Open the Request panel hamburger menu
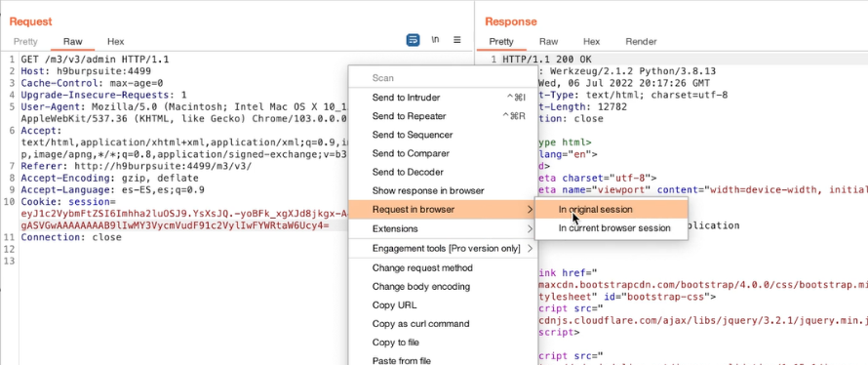 [457, 40]
